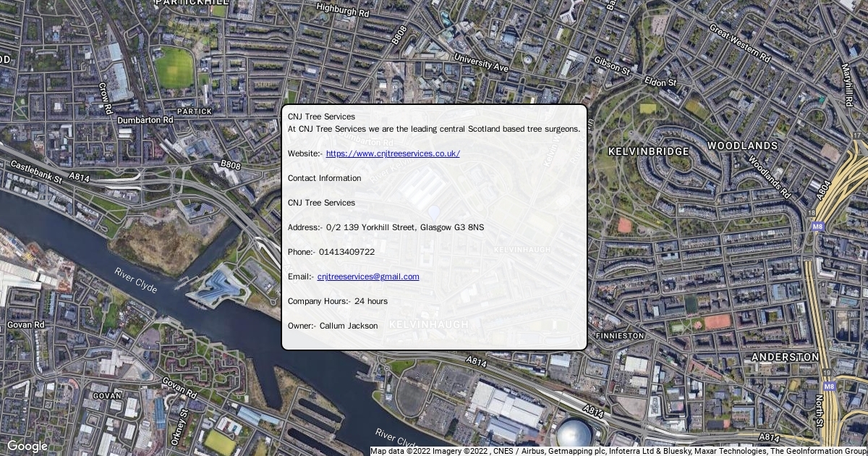Click the ANDERSTON neighbourhood label
Image resolution: width=868 pixels, height=456 pixels.
(785, 357)
